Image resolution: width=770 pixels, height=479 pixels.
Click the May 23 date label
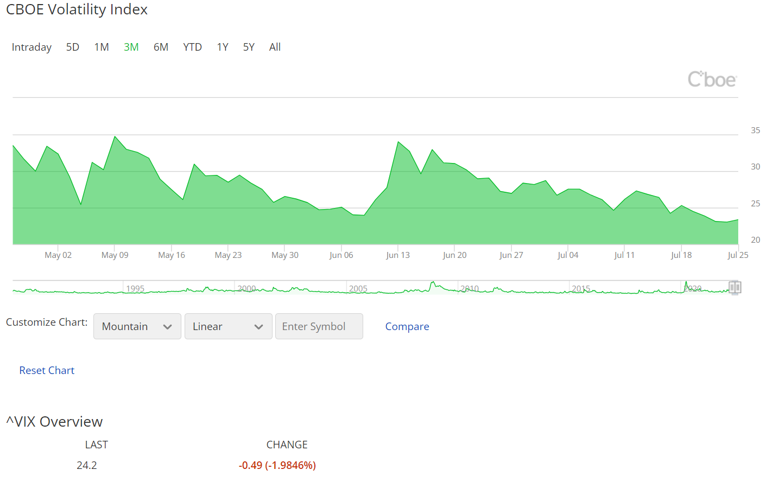coord(228,255)
